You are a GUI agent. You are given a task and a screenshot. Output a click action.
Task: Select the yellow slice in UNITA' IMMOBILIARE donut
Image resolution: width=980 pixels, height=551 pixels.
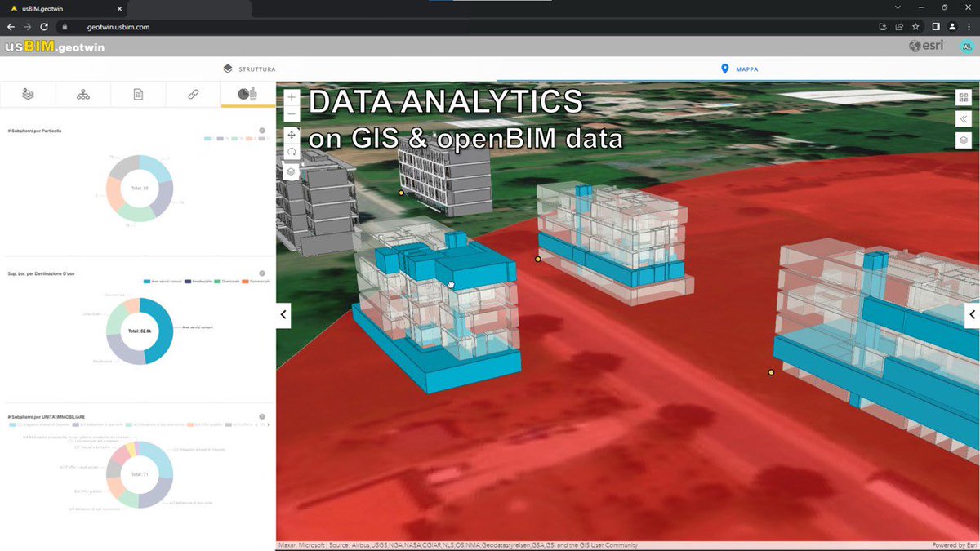coord(132,450)
